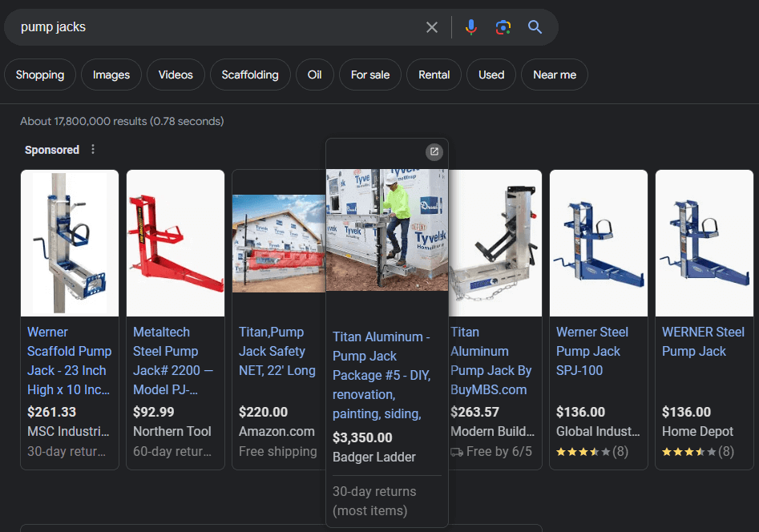Click the Sponsored label

(x=52, y=150)
